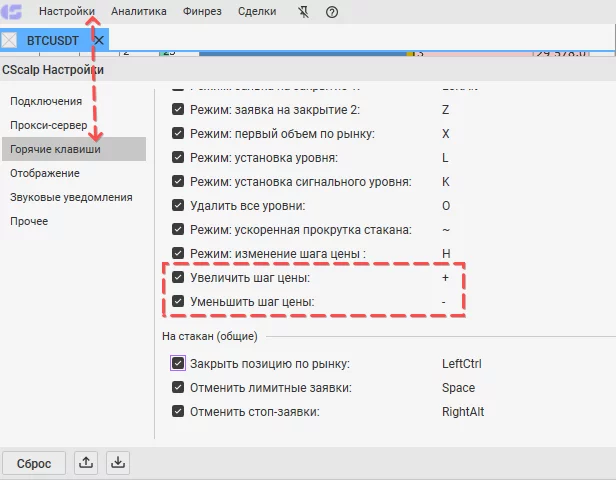616x480 pixels.
Task: Click tilde hotkey for ускоренная прокрутка
Action: [446, 230]
